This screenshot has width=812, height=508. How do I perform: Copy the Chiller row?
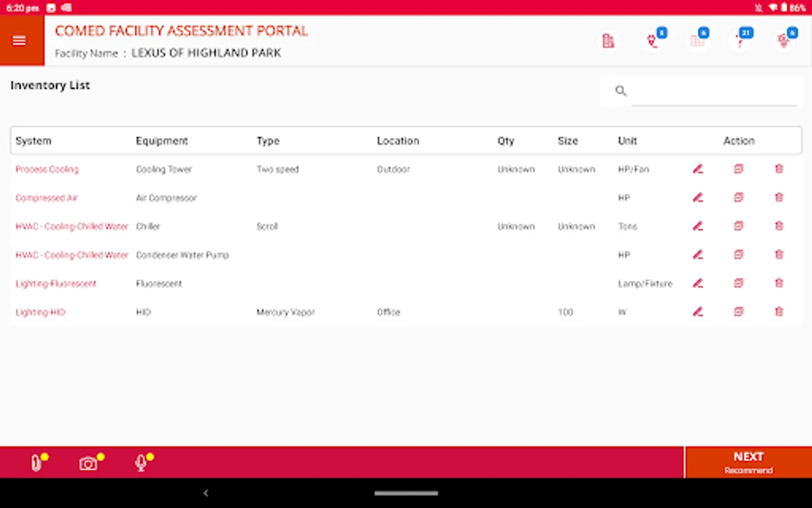[739, 226]
